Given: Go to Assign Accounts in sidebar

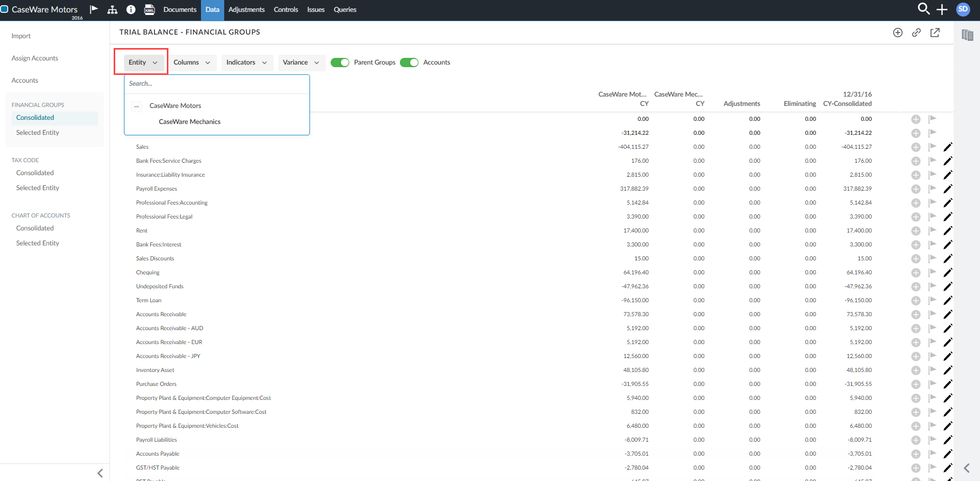Looking at the screenshot, I should coord(35,58).
